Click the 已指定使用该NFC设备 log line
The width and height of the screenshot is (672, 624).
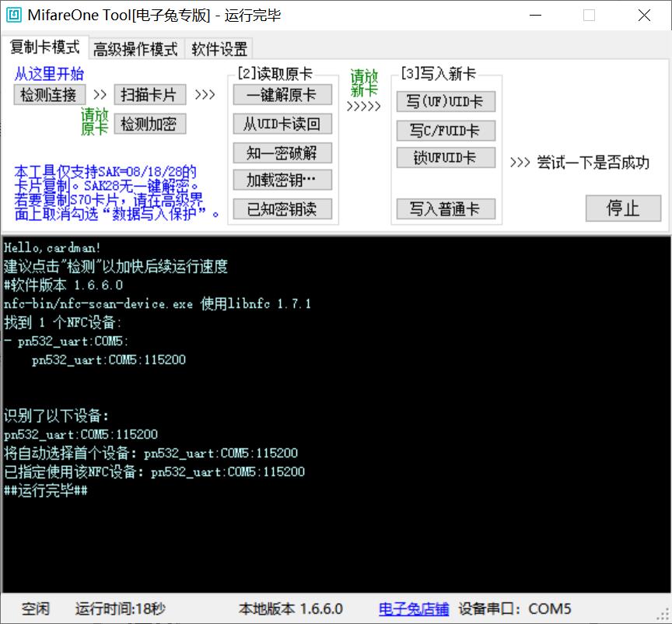(154, 472)
